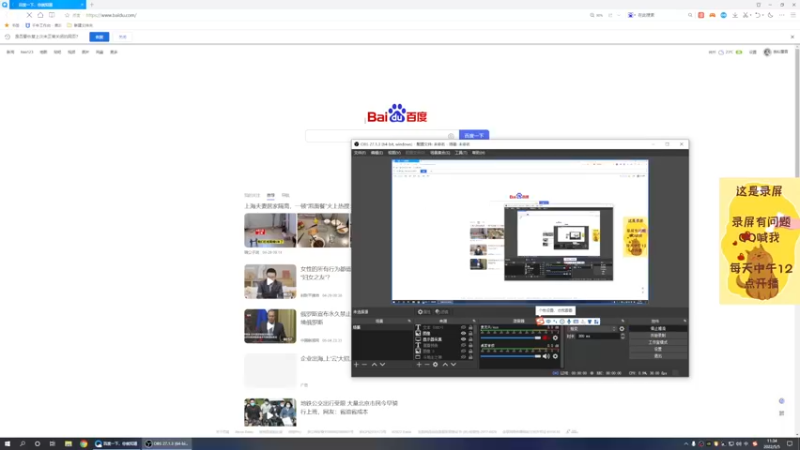
Task: Click the Studio Mode button in OBS controls
Action: pos(658,342)
